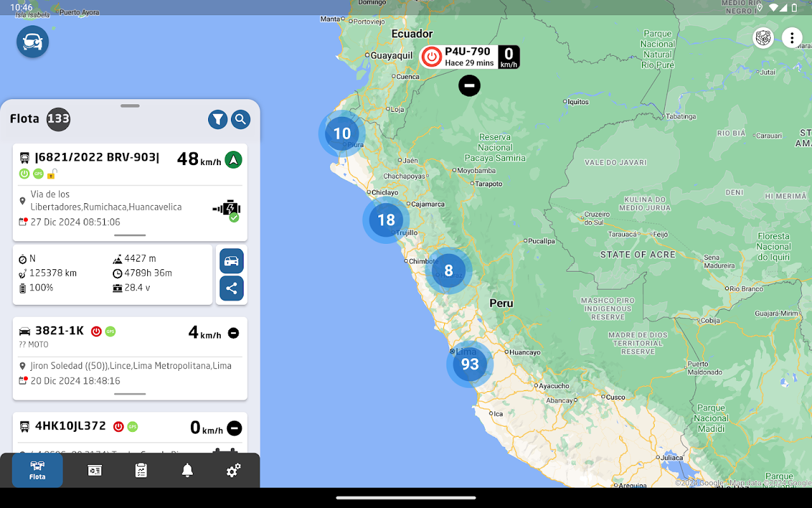This screenshot has height=508, width=812.
Task: Click the 0 km/h speed badge on the P4U-790 marker
Action: [x=509, y=57]
